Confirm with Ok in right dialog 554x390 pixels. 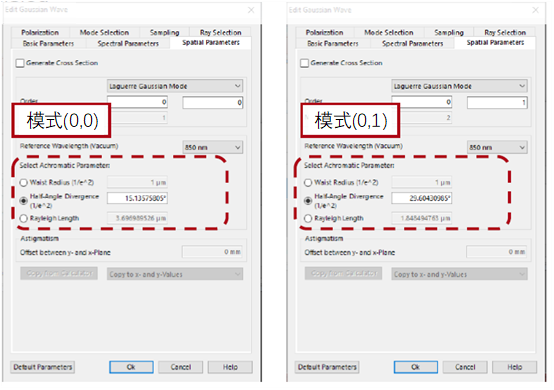pyautogui.click(x=416, y=367)
